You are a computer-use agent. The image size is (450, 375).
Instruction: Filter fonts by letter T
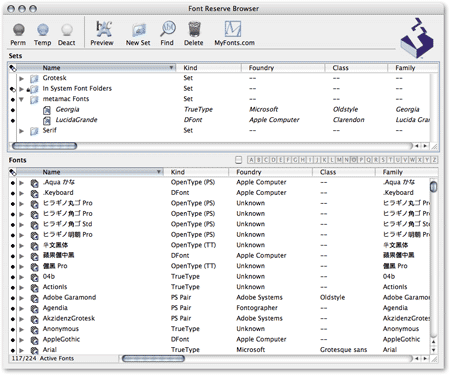coord(390,160)
